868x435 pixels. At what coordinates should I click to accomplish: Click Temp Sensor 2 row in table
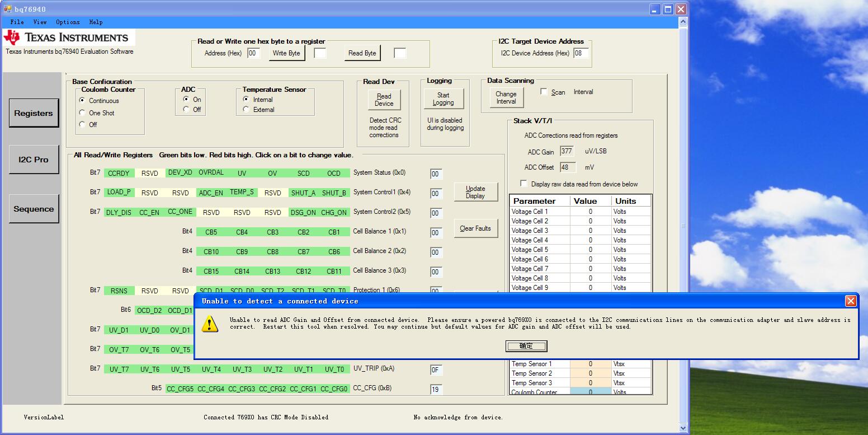coord(581,373)
